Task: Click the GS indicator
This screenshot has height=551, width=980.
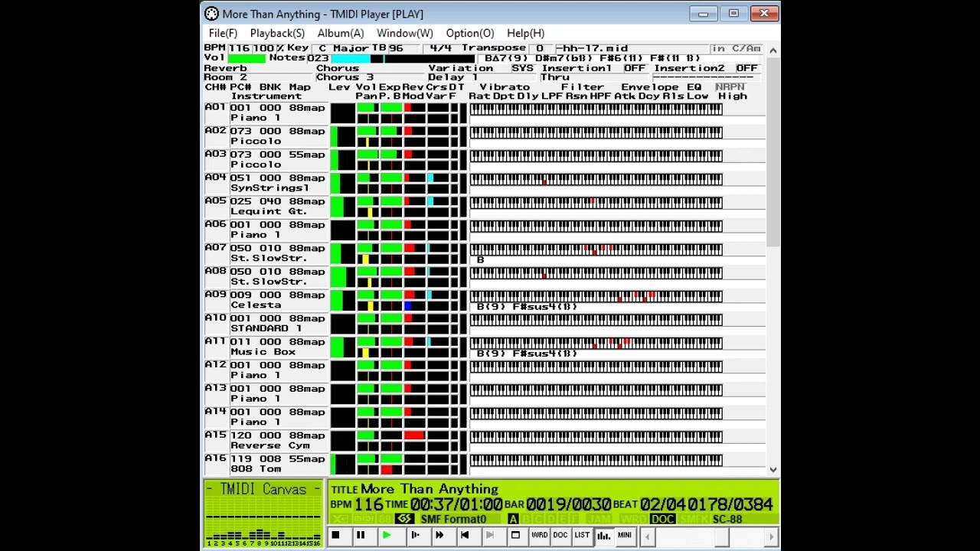Action: (x=404, y=520)
